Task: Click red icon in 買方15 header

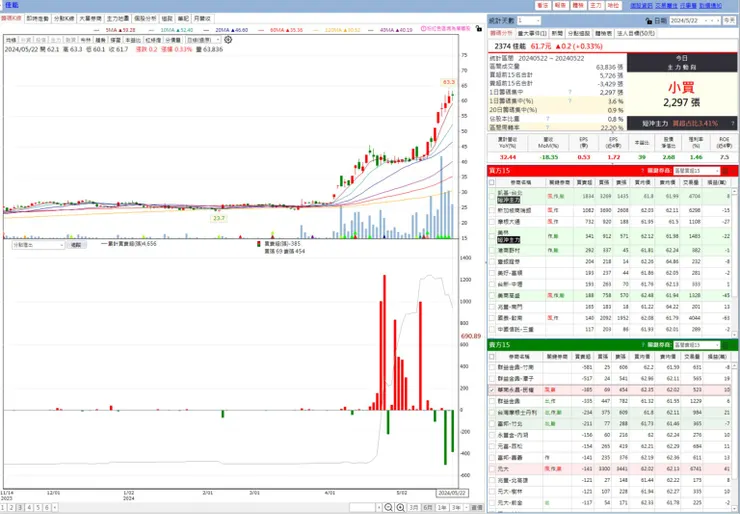Action: pos(725,171)
